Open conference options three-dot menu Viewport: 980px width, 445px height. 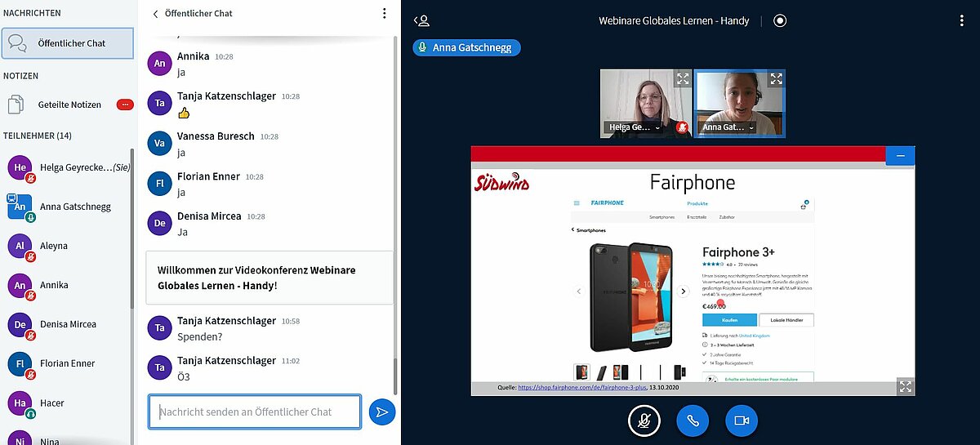(x=963, y=20)
